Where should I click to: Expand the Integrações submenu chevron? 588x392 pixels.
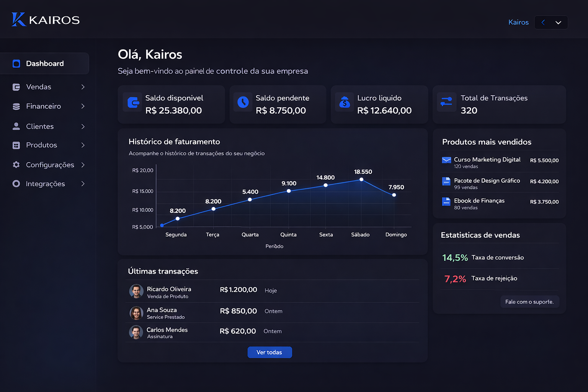point(83,184)
